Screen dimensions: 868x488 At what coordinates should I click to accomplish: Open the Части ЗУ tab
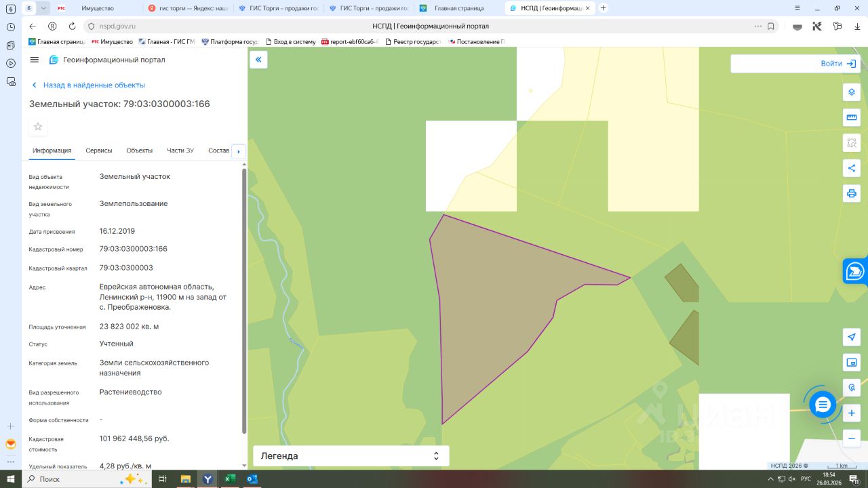(180, 150)
